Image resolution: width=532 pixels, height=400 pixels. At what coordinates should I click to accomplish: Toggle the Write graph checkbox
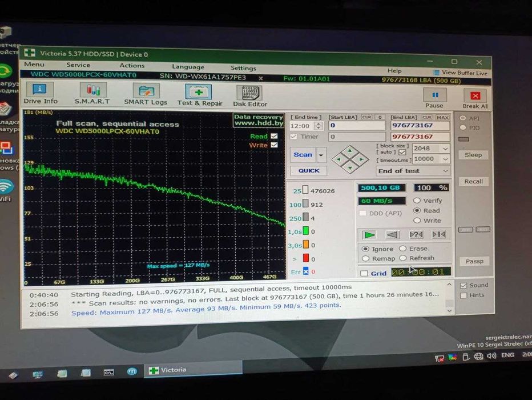coord(274,145)
